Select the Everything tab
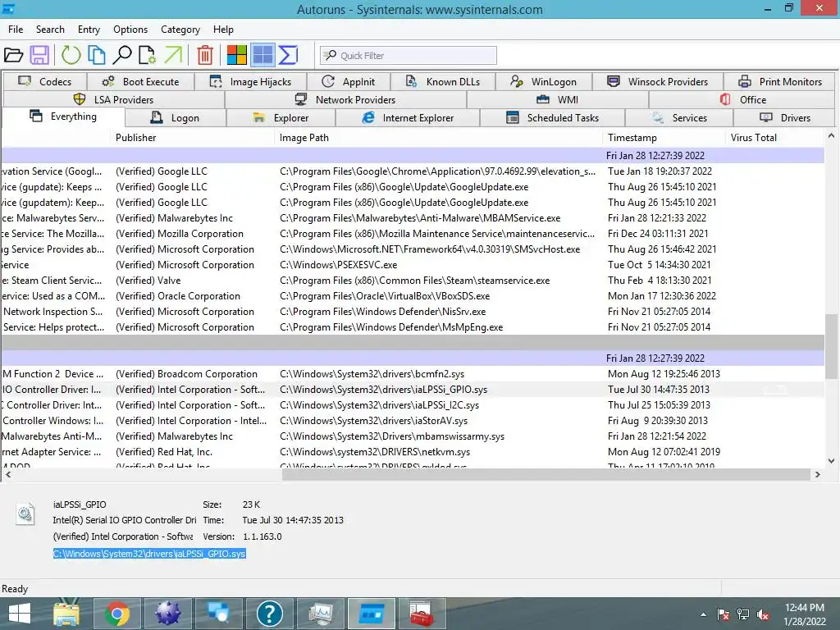Image resolution: width=840 pixels, height=630 pixels. click(63, 116)
